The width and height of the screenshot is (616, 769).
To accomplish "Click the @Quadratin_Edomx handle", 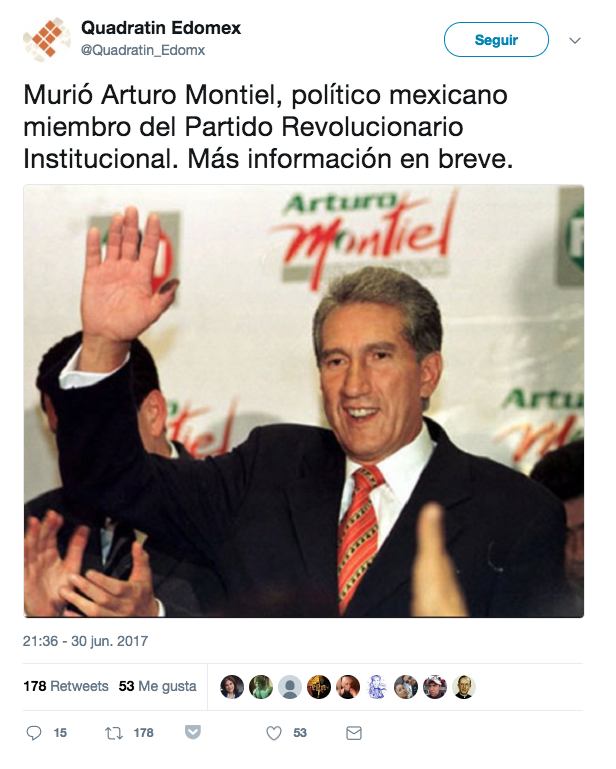I will 142,50.
